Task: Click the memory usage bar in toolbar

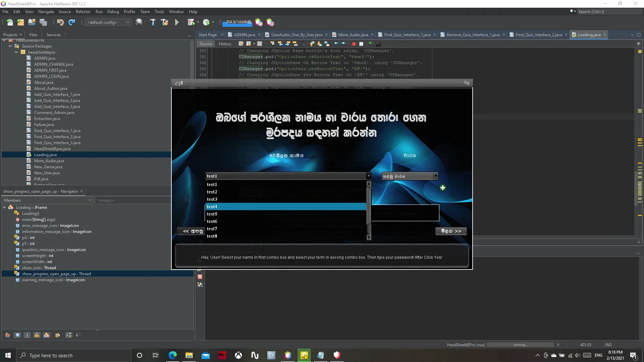Action: 238,22
